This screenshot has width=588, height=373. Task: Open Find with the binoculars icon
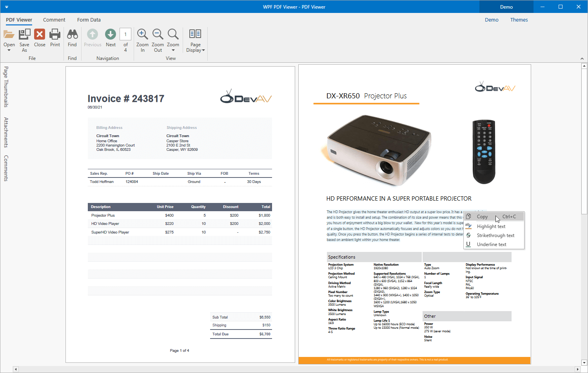click(72, 35)
